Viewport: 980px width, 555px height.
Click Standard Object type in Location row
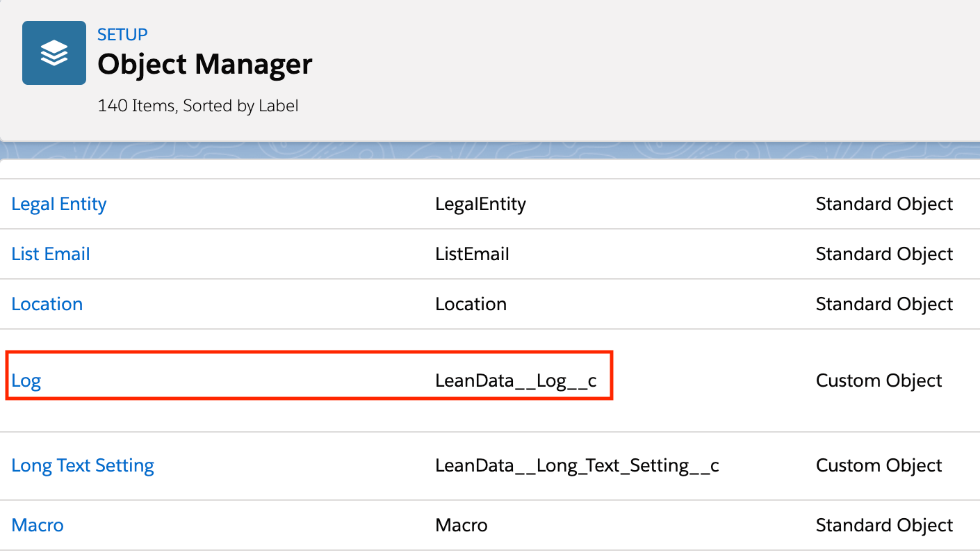(x=884, y=304)
